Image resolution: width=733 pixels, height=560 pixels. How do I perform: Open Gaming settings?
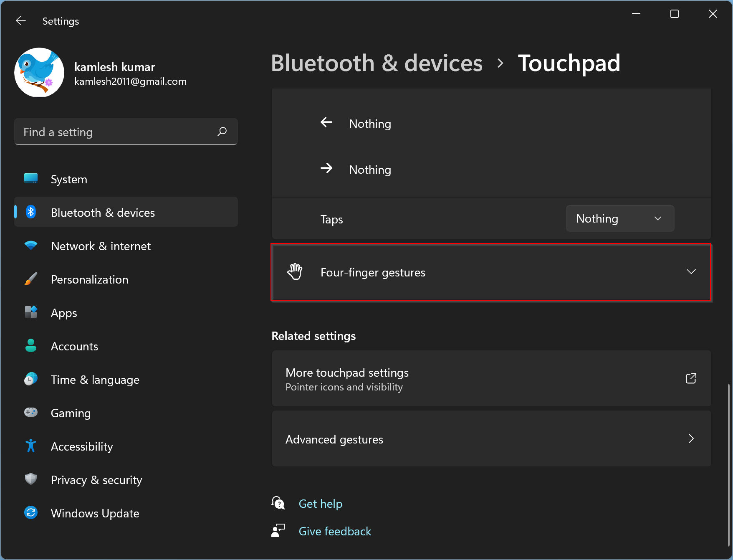126,413
